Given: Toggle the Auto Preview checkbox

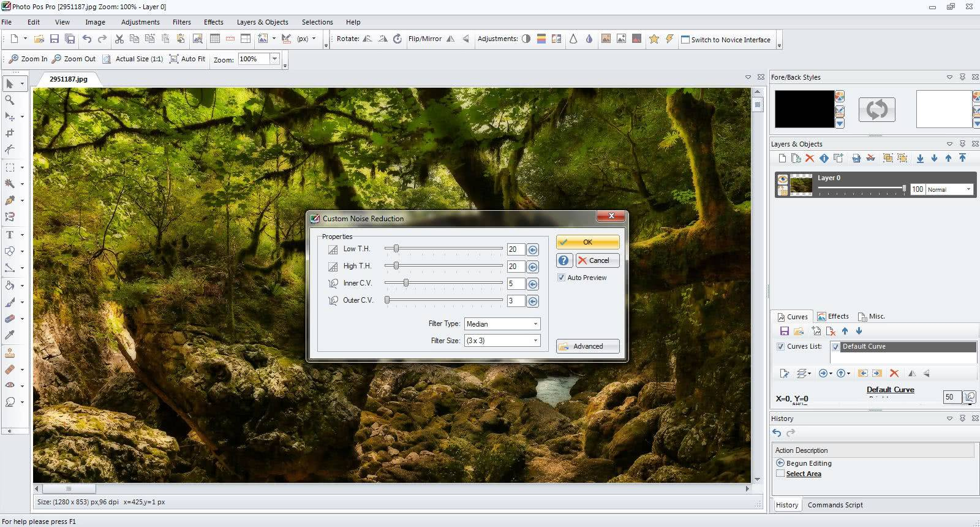Looking at the screenshot, I should coord(561,278).
